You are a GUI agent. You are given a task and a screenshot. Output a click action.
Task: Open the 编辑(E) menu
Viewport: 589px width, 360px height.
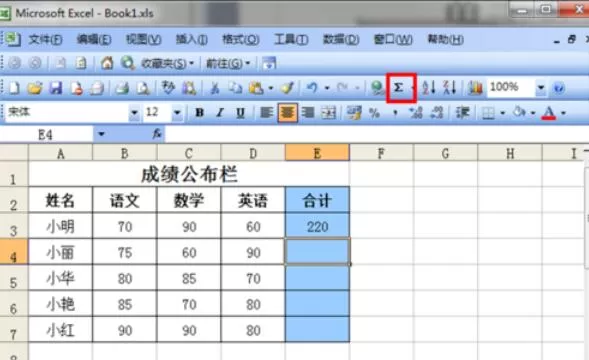point(94,39)
